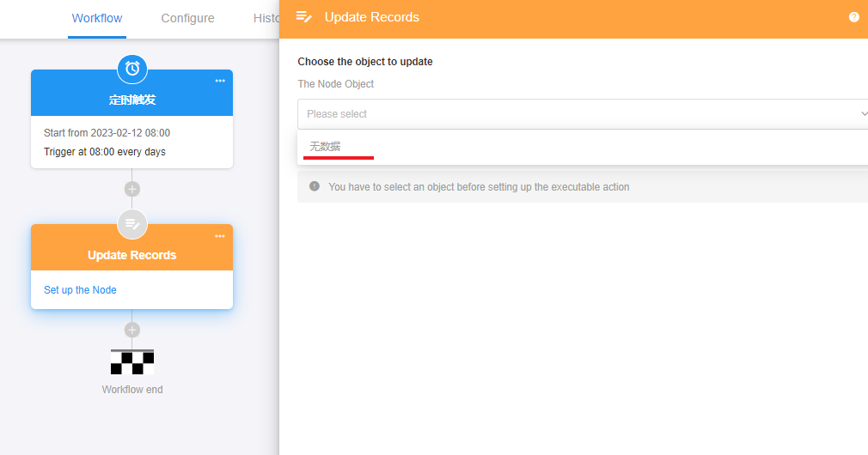Add node between trigger and Update Records
Screen dimensions: 868x455
coord(131,189)
